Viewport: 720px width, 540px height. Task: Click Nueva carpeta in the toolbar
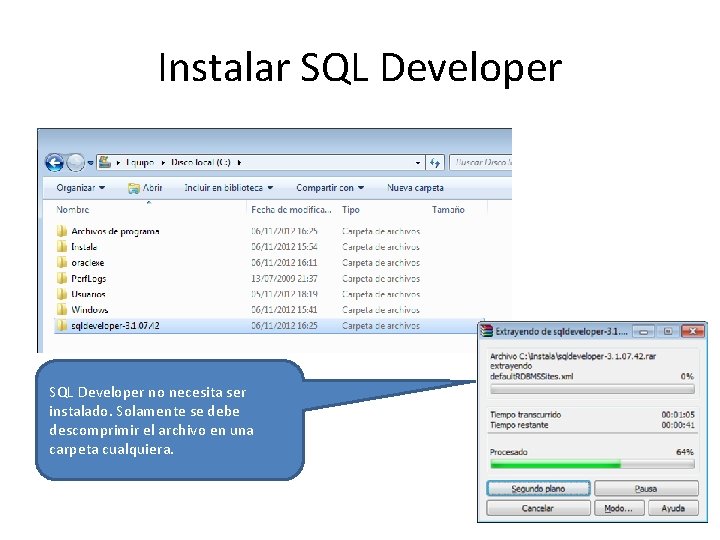pos(415,187)
